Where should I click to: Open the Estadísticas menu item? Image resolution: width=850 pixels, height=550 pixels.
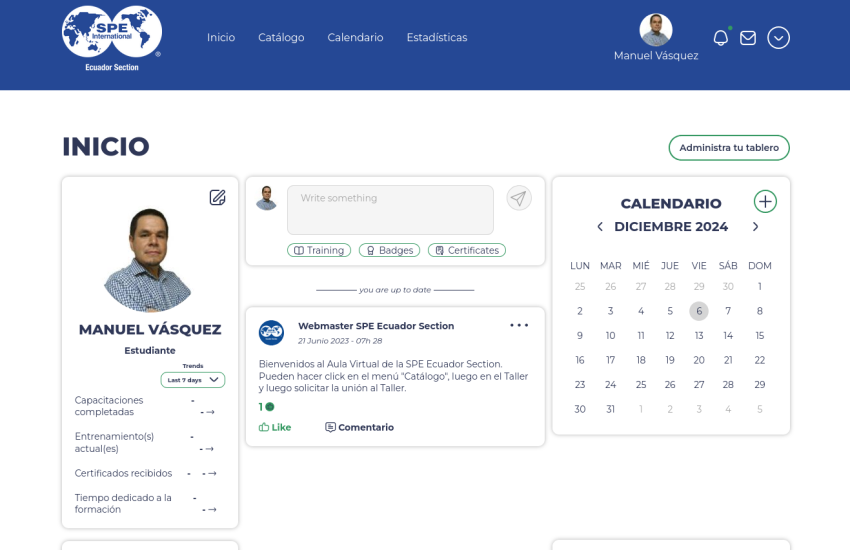[x=437, y=37]
